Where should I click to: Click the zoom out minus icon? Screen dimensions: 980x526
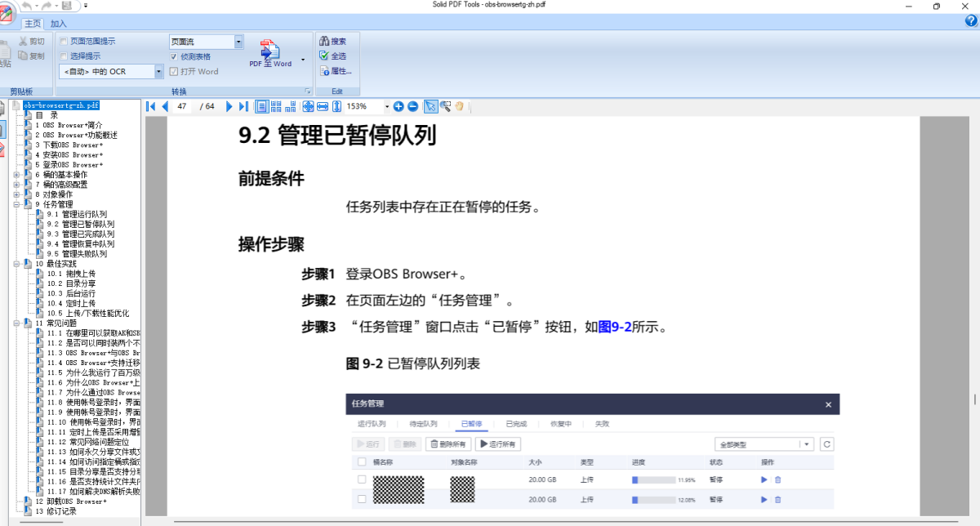(x=412, y=106)
